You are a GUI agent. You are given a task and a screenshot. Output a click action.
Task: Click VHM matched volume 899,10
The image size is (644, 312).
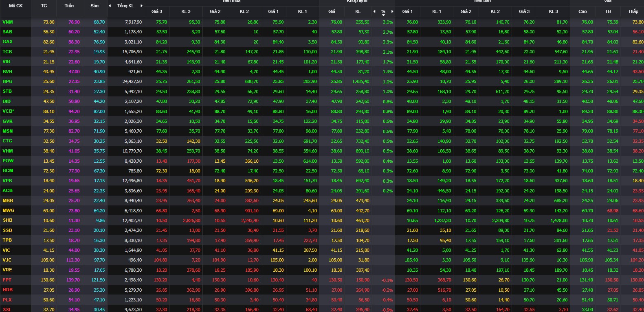[x=363, y=151]
